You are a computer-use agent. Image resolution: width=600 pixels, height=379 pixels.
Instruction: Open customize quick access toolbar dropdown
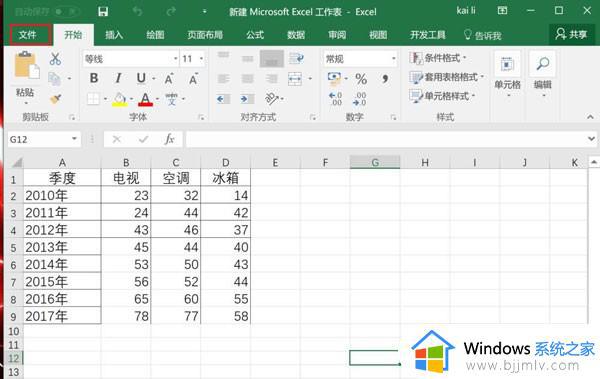pyautogui.click(x=205, y=12)
